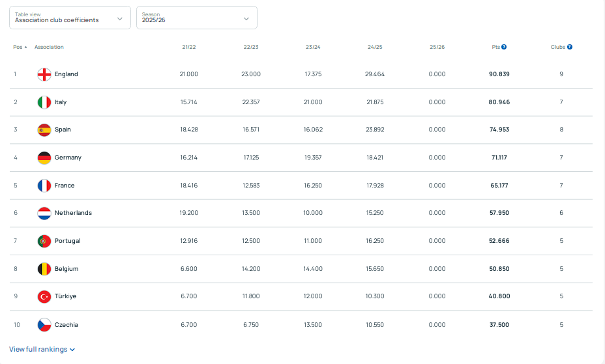The image size is (605, 364).
Task: Click the Türkiye flag icon
Action: click(x=44, y=296)
